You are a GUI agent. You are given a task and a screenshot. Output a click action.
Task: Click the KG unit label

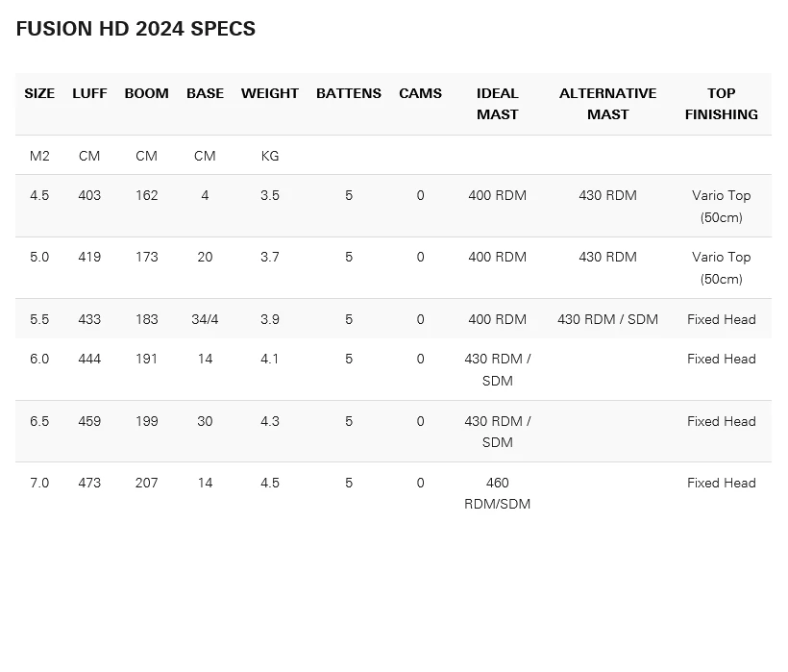[270, 156]
